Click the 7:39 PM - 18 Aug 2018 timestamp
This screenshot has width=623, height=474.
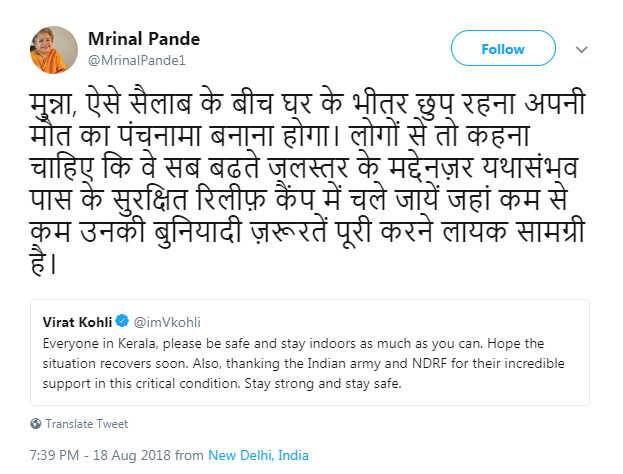pos(101,455)
